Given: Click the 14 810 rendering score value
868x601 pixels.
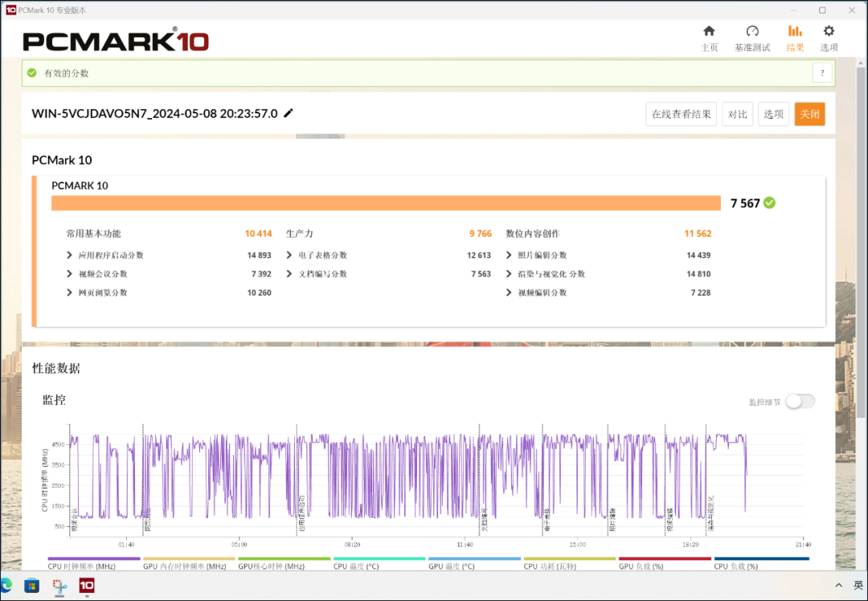Looking at the screenshot, I should point(698,274).
